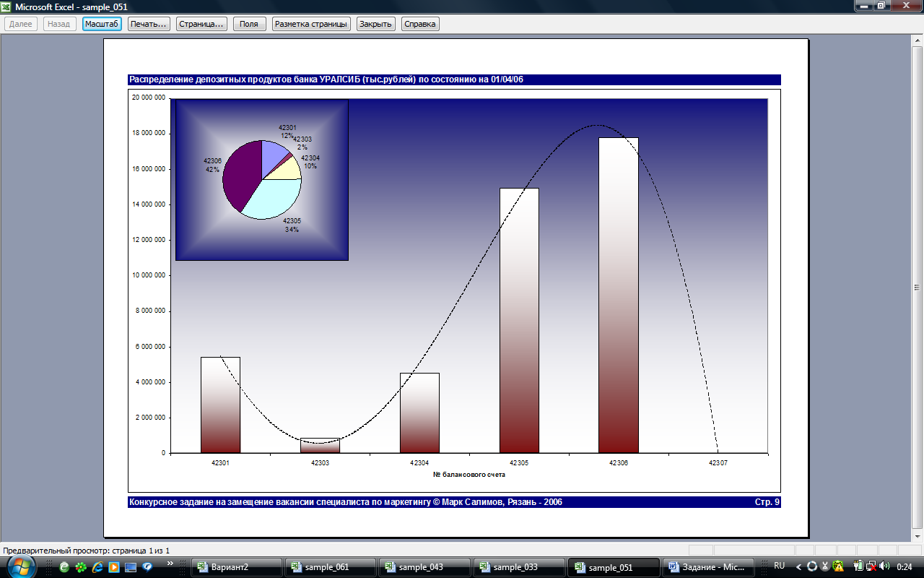Click the 42304 10% pie label
The width and height of the screenshot is (924, 578).
point(310,161)
